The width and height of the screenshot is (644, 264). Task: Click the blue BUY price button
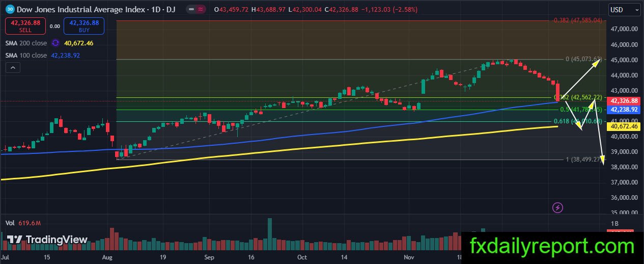(x=84, y=26)
